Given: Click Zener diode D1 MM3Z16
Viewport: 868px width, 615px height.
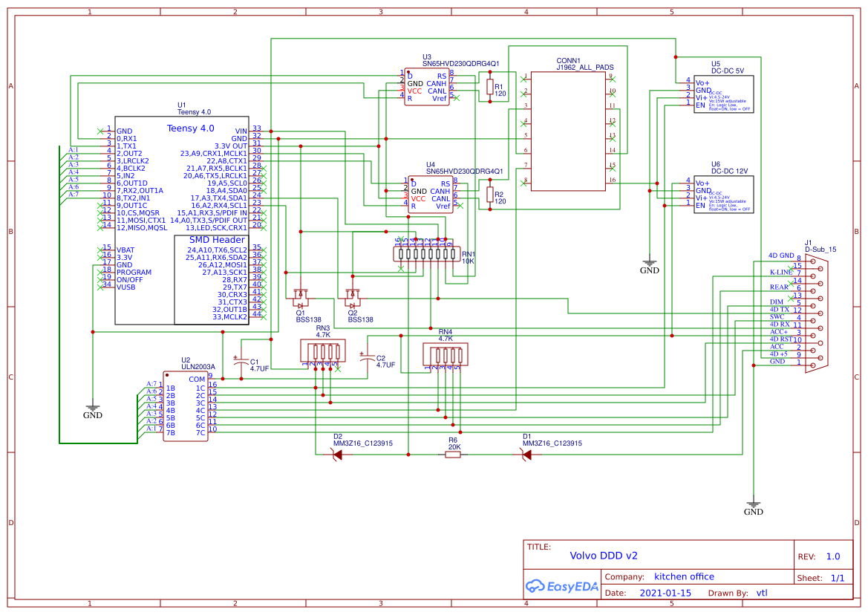Looking at the screenshot, I should pos(526,454).
